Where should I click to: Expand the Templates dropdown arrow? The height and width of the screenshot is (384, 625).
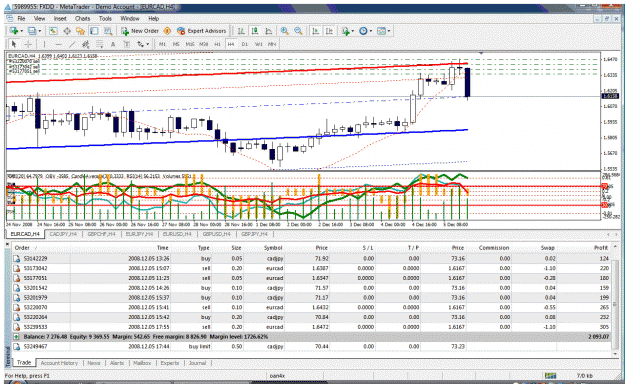click(x=389, y=31)
